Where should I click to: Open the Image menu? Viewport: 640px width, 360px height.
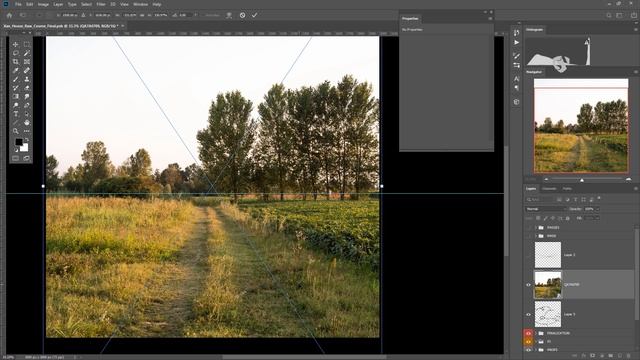coord(43,4)
